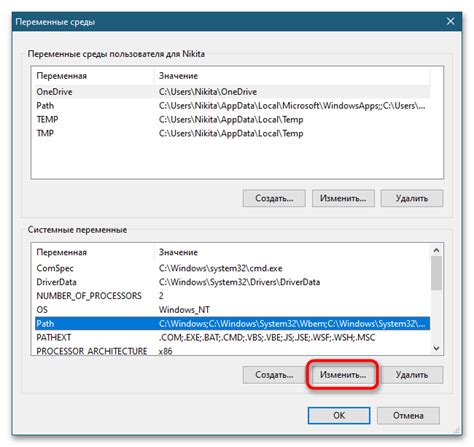This screenshot has width=474, height=447.
Task: Select the NUMBER_OF_PROCESSORS row
Action: click(232, 296)
